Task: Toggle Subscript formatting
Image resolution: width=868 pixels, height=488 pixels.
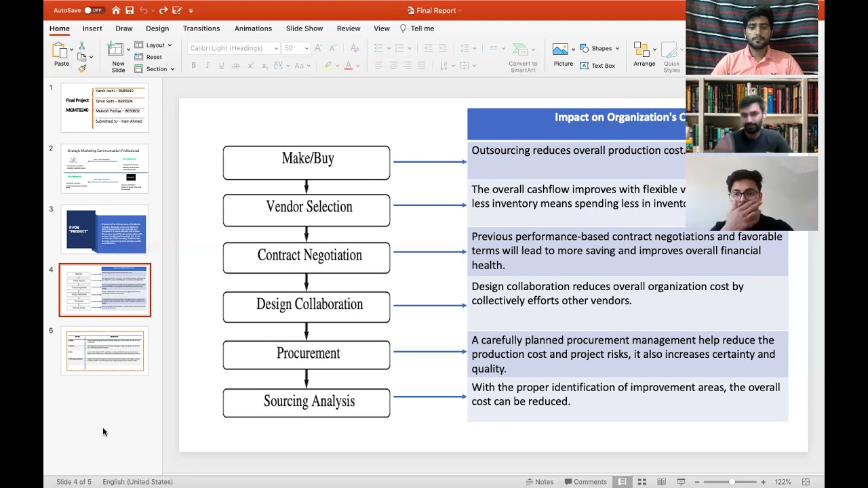Action: [x=264, y=66]
